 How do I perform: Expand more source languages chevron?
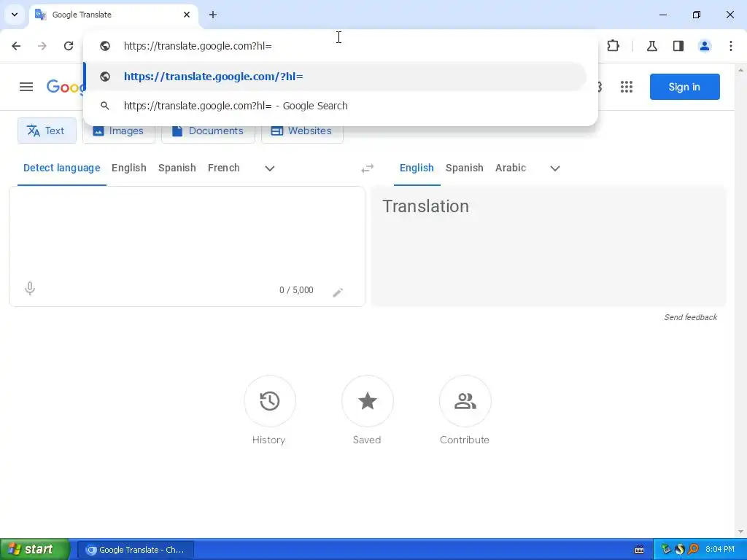[x=270, y=168]
